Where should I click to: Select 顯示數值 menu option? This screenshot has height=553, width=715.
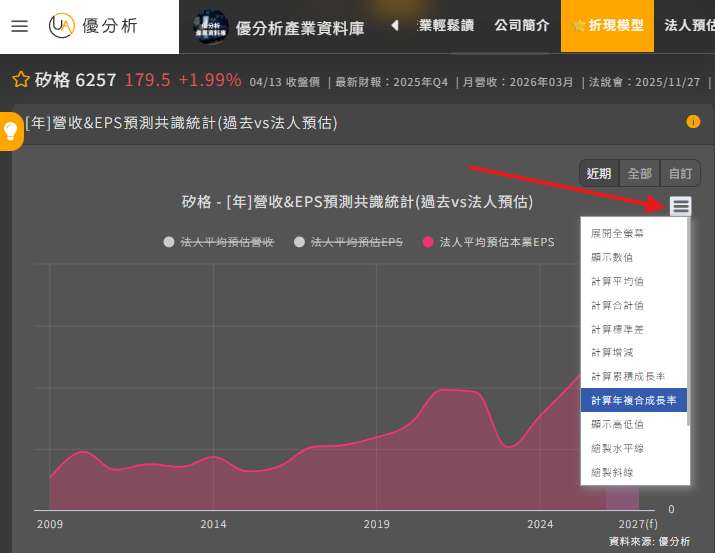tap(611, 257)
